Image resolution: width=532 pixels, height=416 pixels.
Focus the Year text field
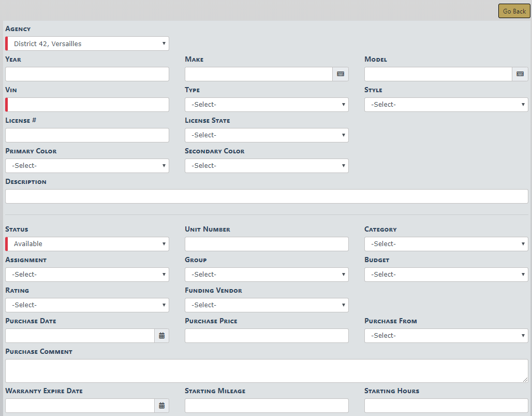87,74
